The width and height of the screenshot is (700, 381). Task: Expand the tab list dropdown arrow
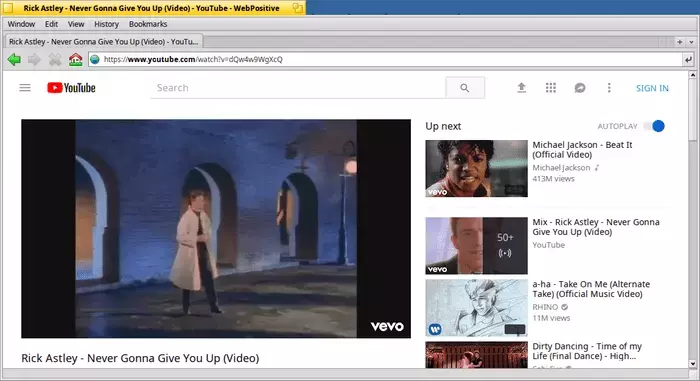[x=692, y=42]
